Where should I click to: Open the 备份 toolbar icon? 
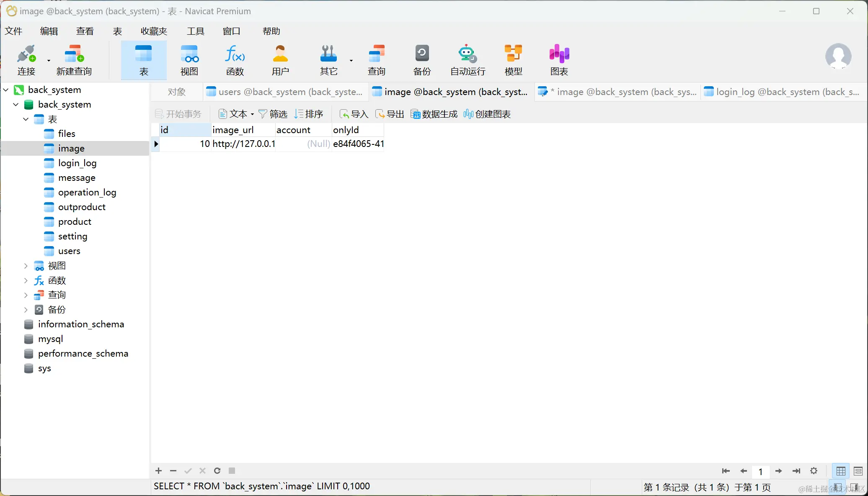click(x=422, y=60)
